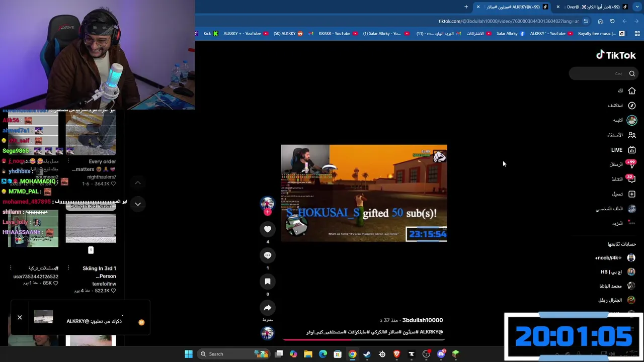Open Messages with 99+ badge
This screenshot has width=644, height=362.
coord(631,164)
